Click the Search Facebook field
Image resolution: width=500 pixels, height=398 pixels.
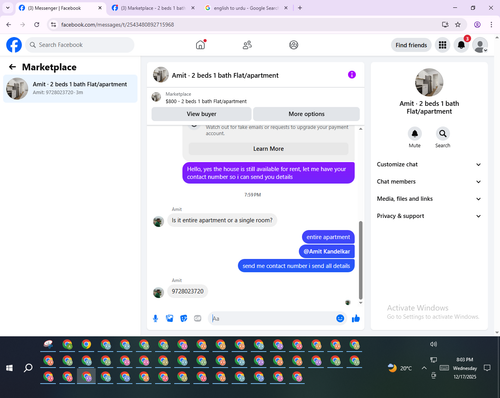[x=80, y=45]
